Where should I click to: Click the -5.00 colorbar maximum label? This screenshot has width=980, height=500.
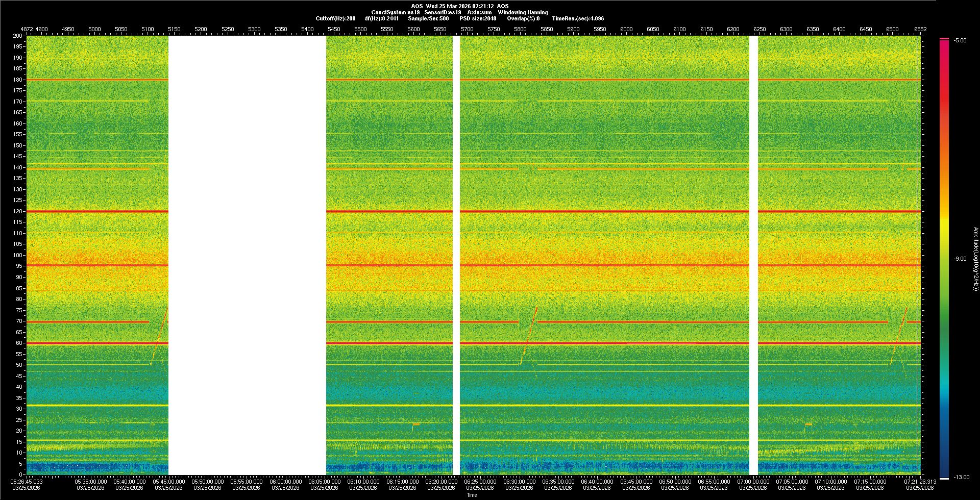pos(960,40)
